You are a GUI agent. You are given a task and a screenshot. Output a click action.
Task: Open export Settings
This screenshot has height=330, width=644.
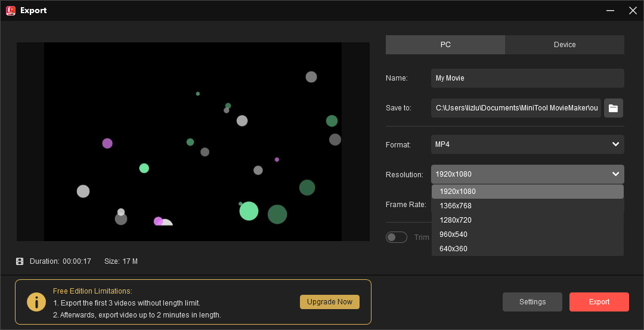tap(532, 302)
